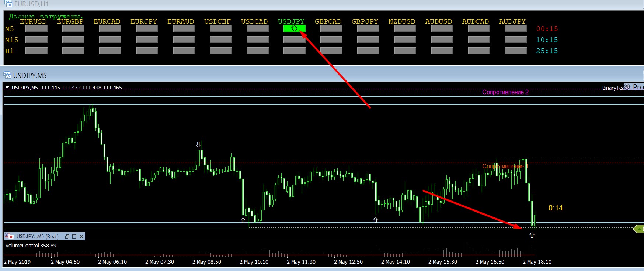644x271 pixels.
Task: Click the GBPCAD M5 signal button
Action: tap(331, 28)
